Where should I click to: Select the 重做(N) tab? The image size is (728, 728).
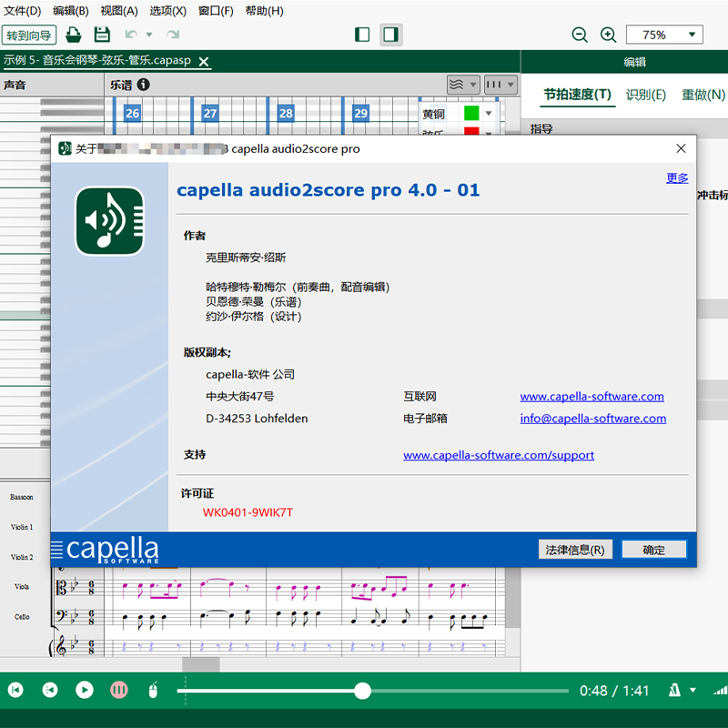(703, 95)
